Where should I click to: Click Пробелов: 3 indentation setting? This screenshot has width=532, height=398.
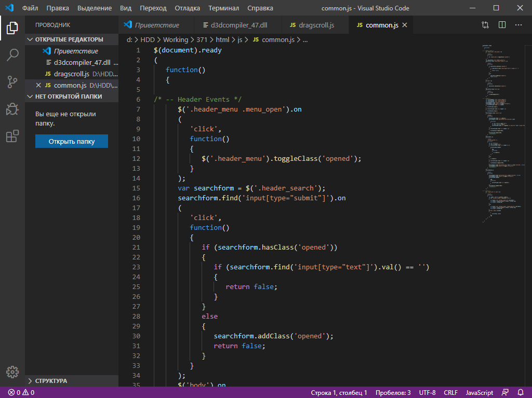(x=393, y=393)
